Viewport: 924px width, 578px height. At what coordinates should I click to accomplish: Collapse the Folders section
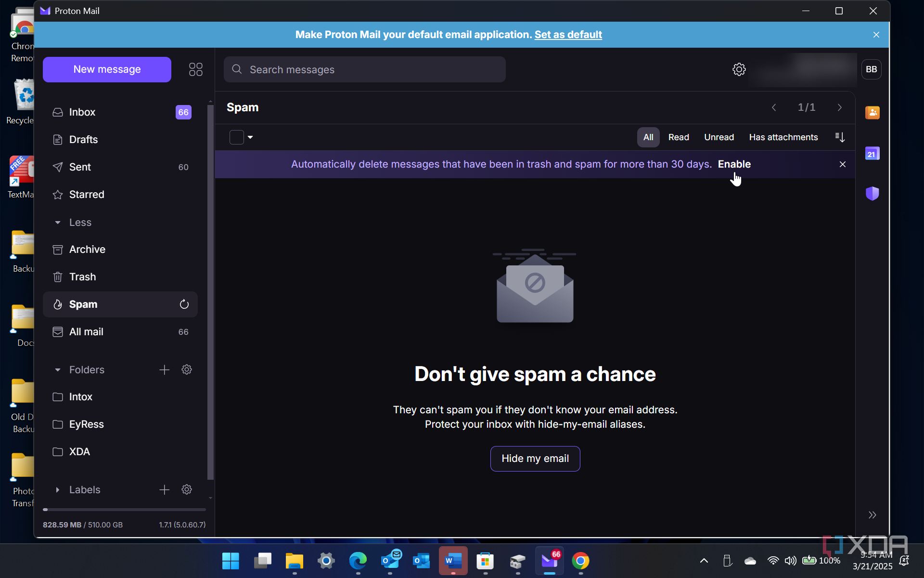(x=57, y=370)
